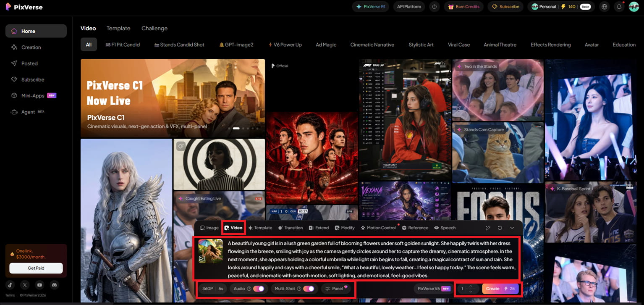This screenshot has height=305, width=644.
Task: Reset the prompt with the refresh icon
Action: (500, 228)
